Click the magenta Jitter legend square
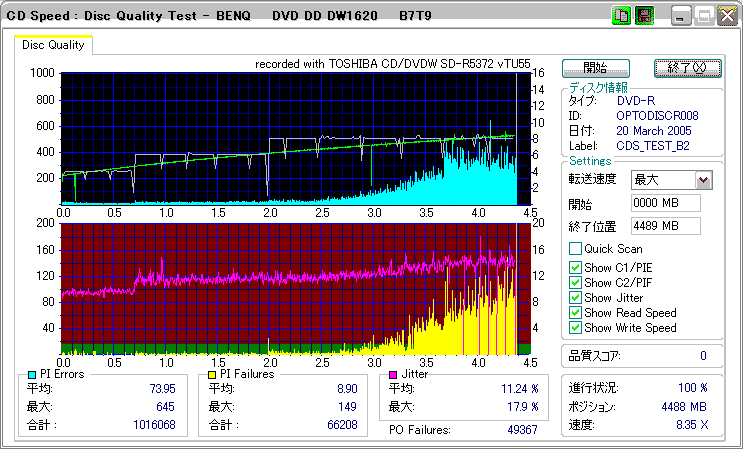Viewport: 743px width, 449px height. 394,374
